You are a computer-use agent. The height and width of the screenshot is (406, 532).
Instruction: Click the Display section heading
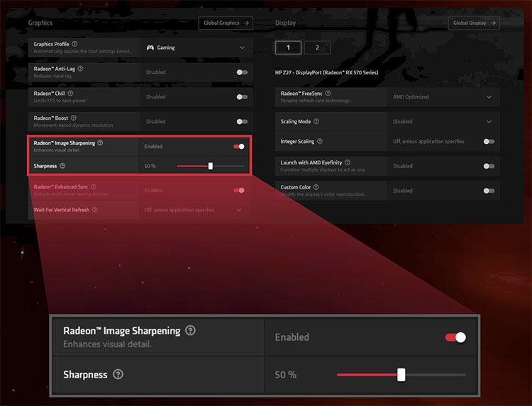285,23
